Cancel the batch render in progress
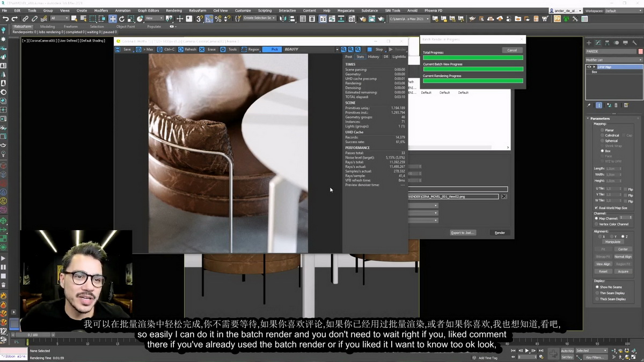Viewport: 644px width, 362px height. pos(512,50)
